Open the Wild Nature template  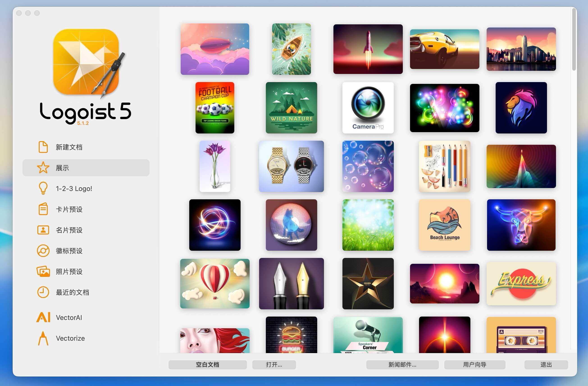[x=291, y=108]
